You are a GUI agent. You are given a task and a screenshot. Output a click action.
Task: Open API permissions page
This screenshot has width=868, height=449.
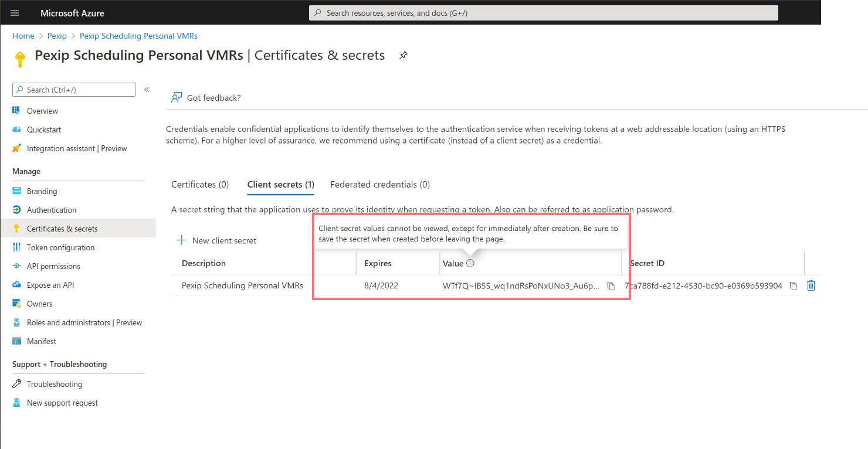click(53, 266)
